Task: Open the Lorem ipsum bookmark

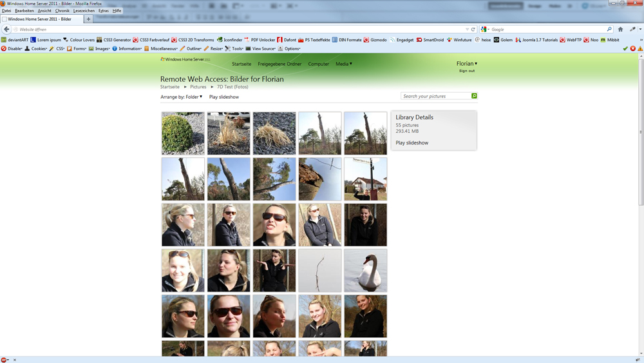Action: [46, 40]
